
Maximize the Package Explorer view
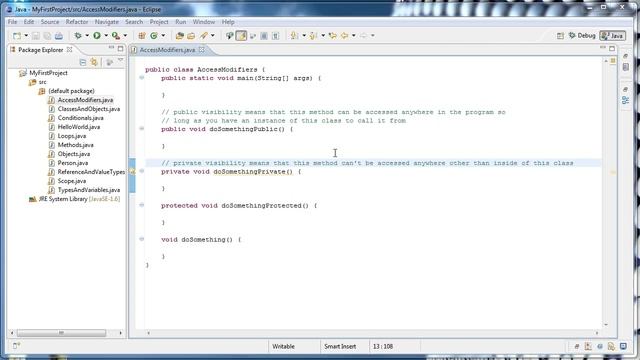coord(120,49)
